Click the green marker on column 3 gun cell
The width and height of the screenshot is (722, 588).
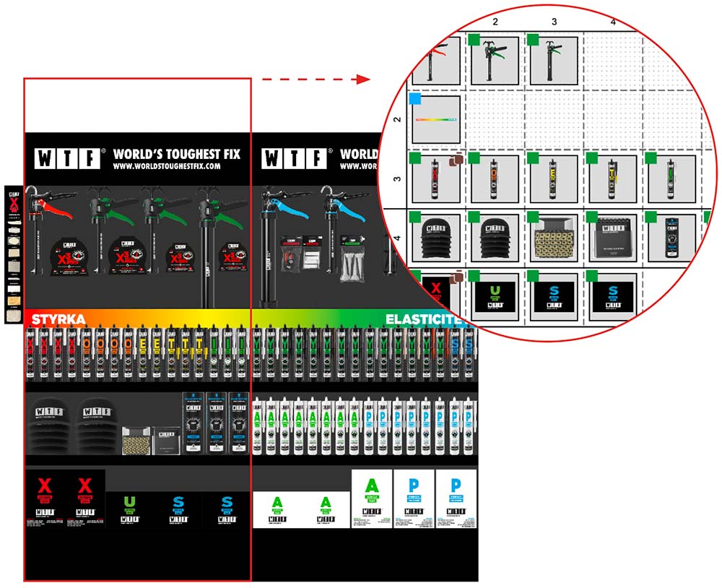coord(533,39)
